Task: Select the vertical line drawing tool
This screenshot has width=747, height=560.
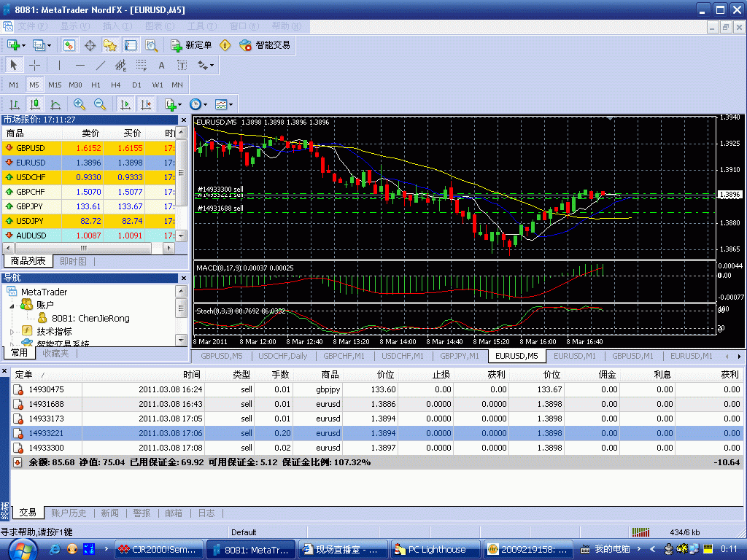Action: point(60,66)
